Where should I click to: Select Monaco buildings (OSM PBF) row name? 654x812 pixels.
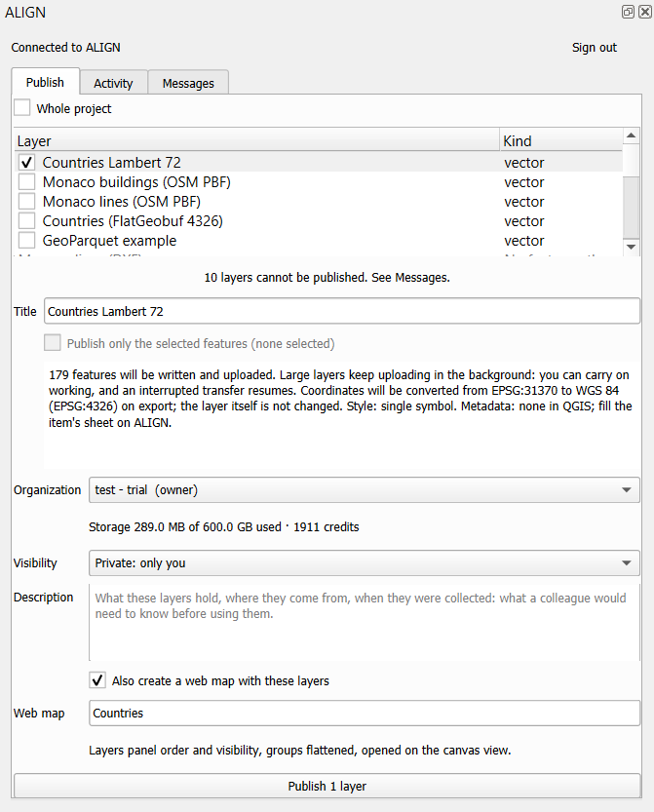(x=136, y=182)
